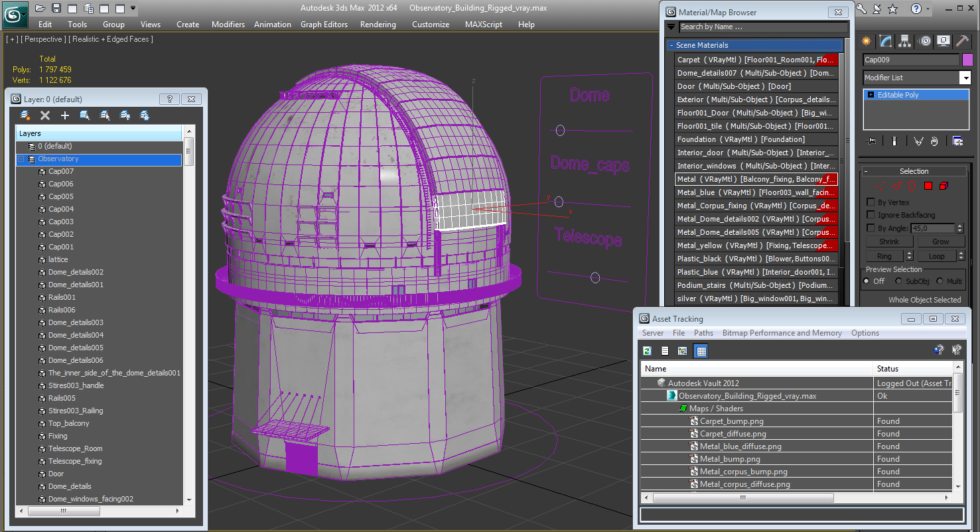
Task: Select Edge sub-object level icon
Action: (x=898, y=186)
